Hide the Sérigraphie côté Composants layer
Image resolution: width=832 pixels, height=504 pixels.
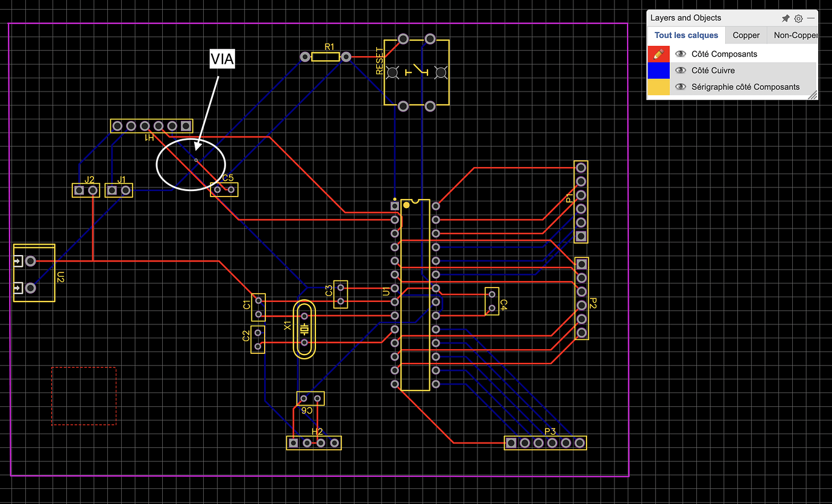pyautogui.click(x=681, y=87)
